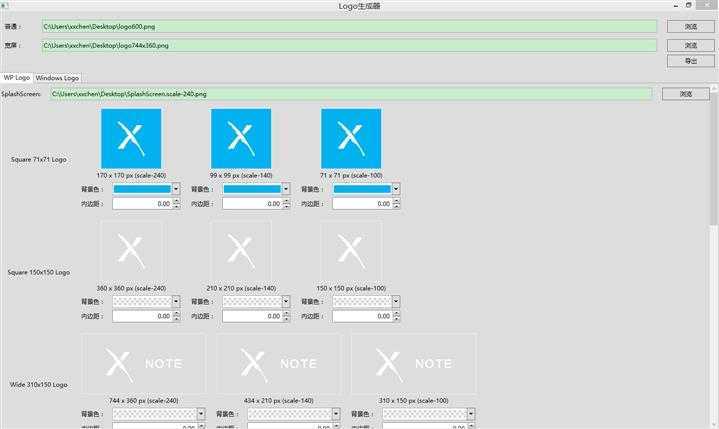Open background color dropdown for 744 x 360
Viewport: 719px width, 429px height.
tap(201, 414)
